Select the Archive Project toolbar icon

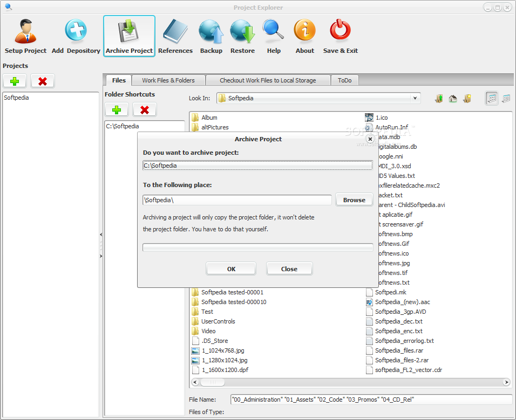(129, 36)
